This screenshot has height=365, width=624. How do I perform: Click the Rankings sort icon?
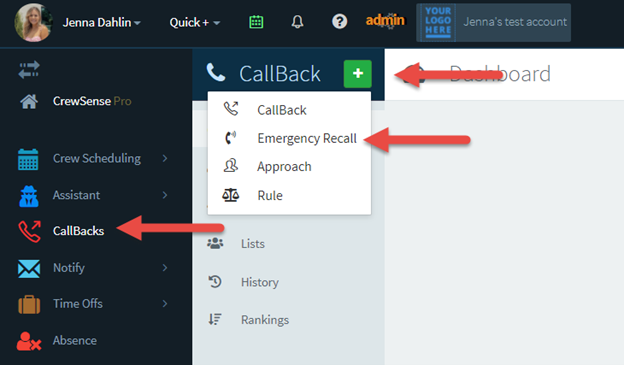pos(215,319)
